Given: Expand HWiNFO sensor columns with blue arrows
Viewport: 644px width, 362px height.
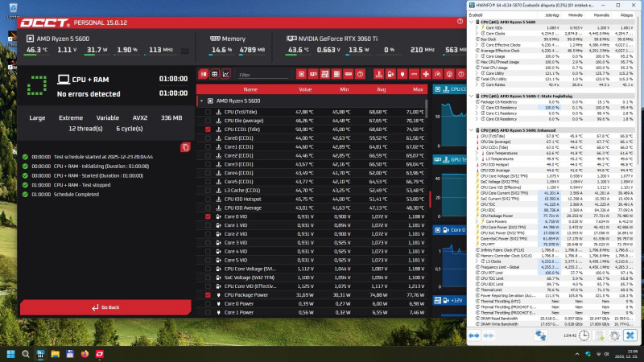Looking at the screenshot, I should coord(474,335).
